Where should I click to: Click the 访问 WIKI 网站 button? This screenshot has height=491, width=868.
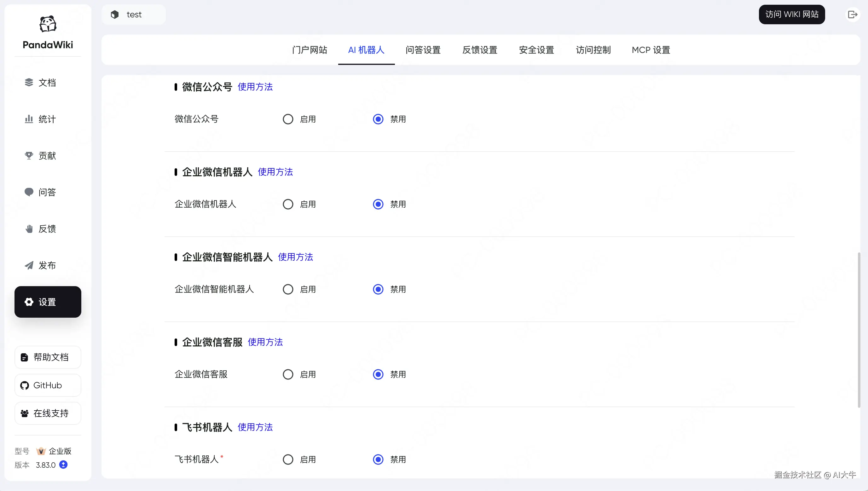791,14
